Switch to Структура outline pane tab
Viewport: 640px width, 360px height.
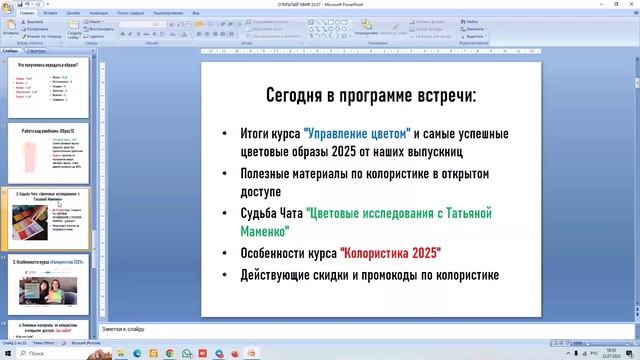click(36, 51)
